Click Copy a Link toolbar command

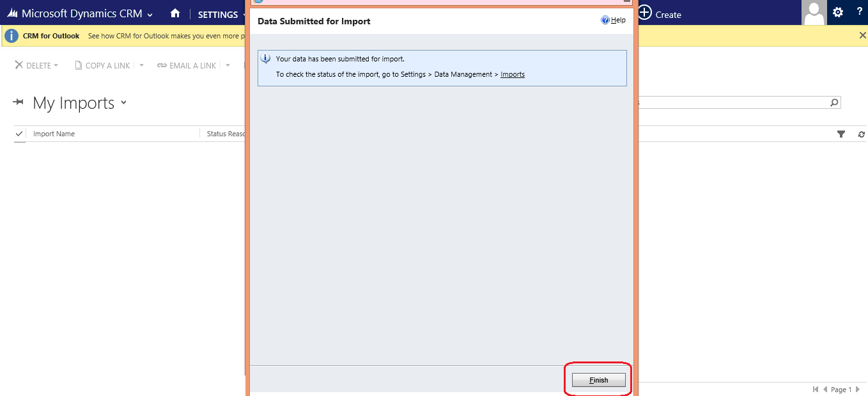pyautogui.click(x=102, y=65)
